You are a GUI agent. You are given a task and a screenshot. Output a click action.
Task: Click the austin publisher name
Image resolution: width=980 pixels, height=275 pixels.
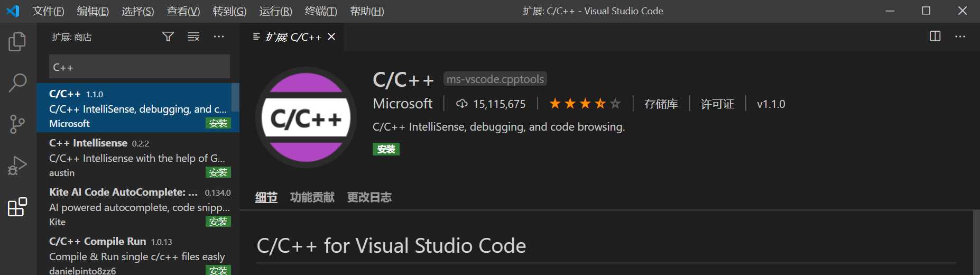[62, 173]
